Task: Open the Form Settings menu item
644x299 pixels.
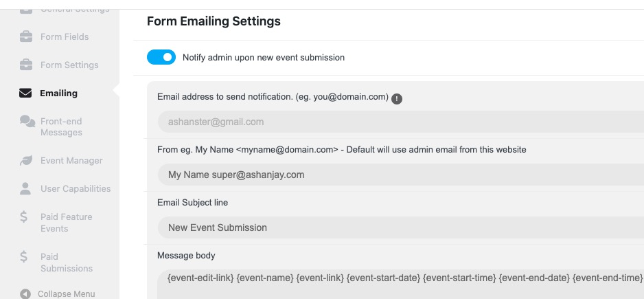Action: coord(69,65)
